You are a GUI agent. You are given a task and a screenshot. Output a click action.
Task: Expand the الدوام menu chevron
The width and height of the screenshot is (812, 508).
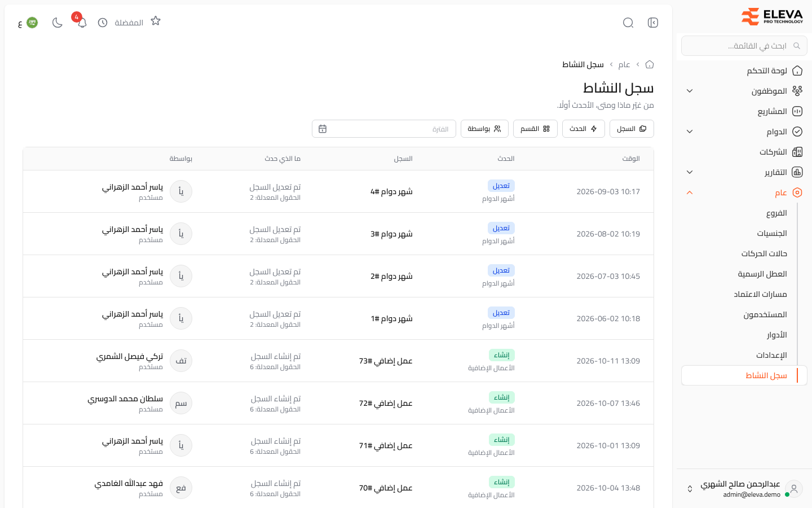pyautogui.click(x=690, y=132)
